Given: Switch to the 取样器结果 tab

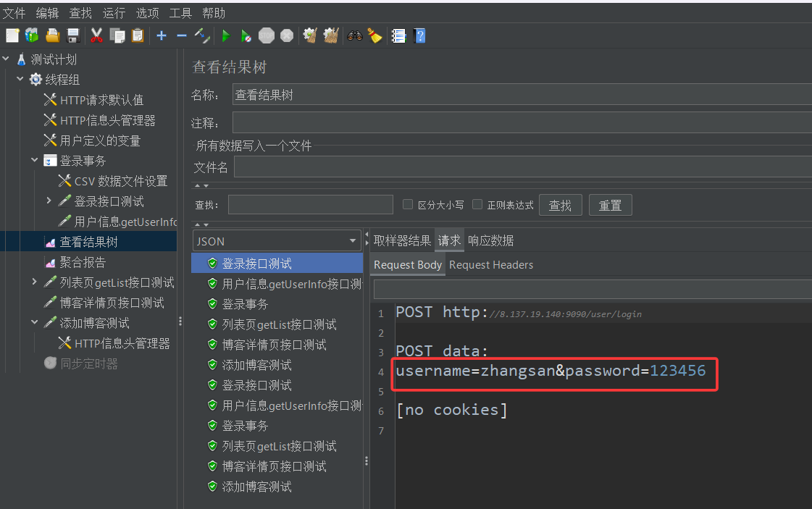Looking at the screenshot, I should pyautogui.click(x=402, y=241).
